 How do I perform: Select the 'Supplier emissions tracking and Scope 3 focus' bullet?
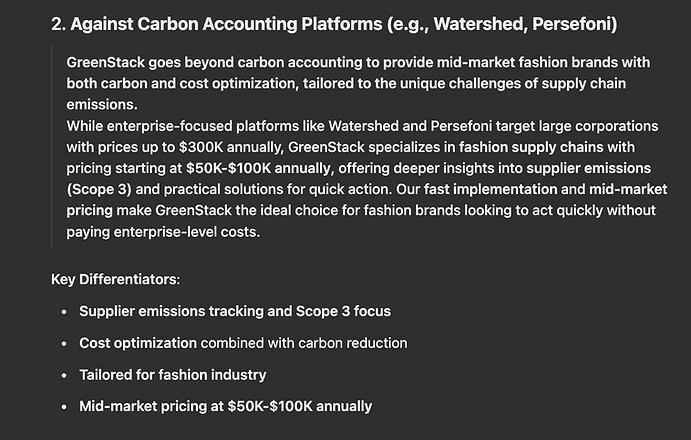click(x=235, y=311)
